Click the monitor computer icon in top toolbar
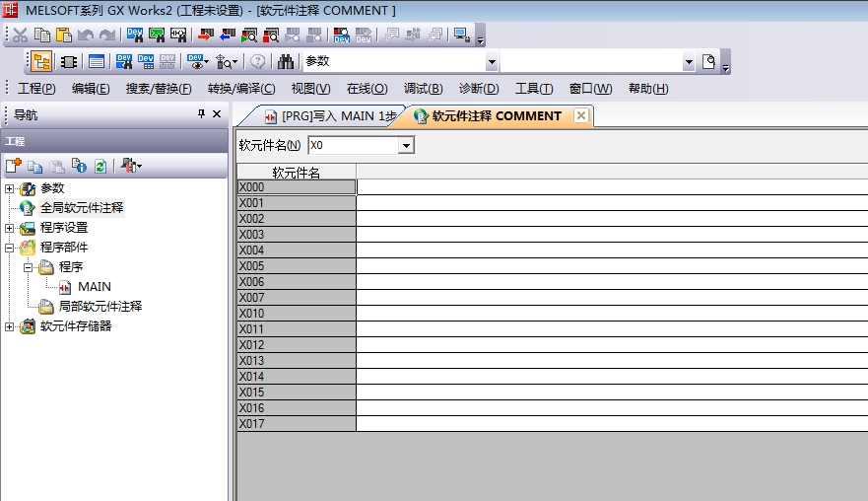Screen dimensions: 868x501 click(460, 35)
